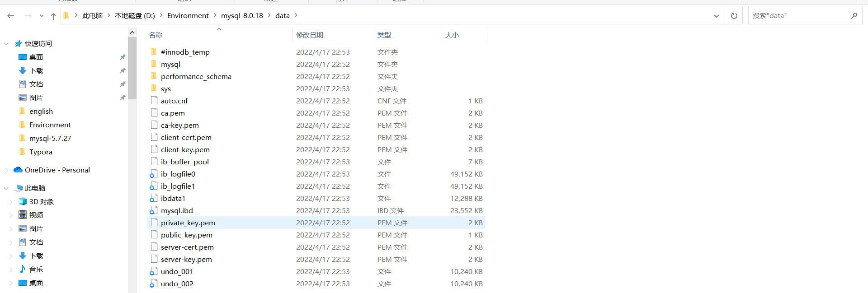868x293 pixels.
Task: Sort by 修改日期 column header
Action: pos(310,35)
